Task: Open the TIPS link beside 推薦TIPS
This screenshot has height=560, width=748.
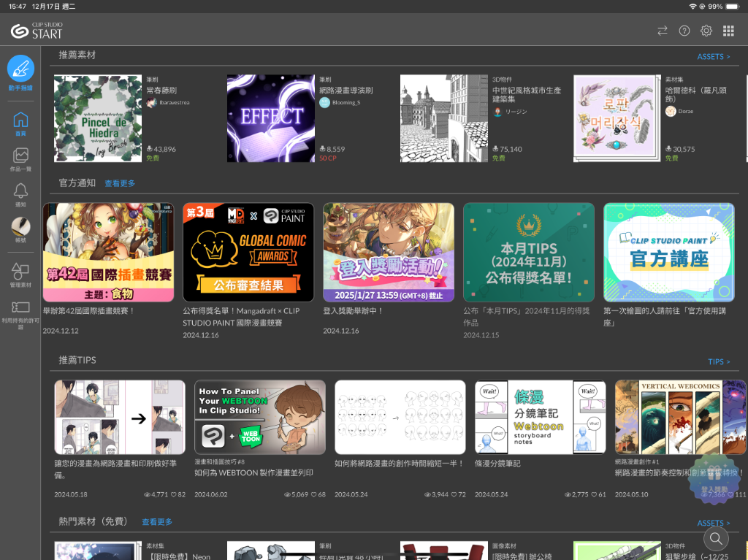Action: (x=719, y=362)
